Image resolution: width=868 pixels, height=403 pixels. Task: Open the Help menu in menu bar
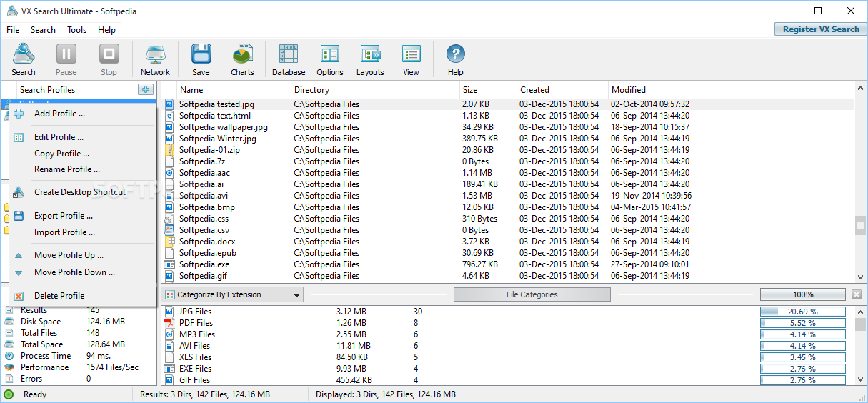[107, 30]
